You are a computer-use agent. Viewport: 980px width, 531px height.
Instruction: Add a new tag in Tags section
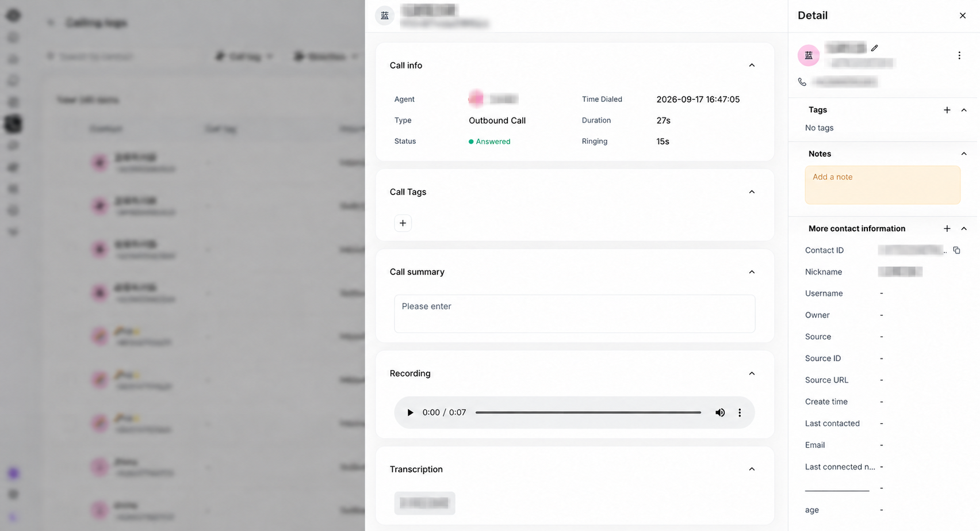coord(947,110)
